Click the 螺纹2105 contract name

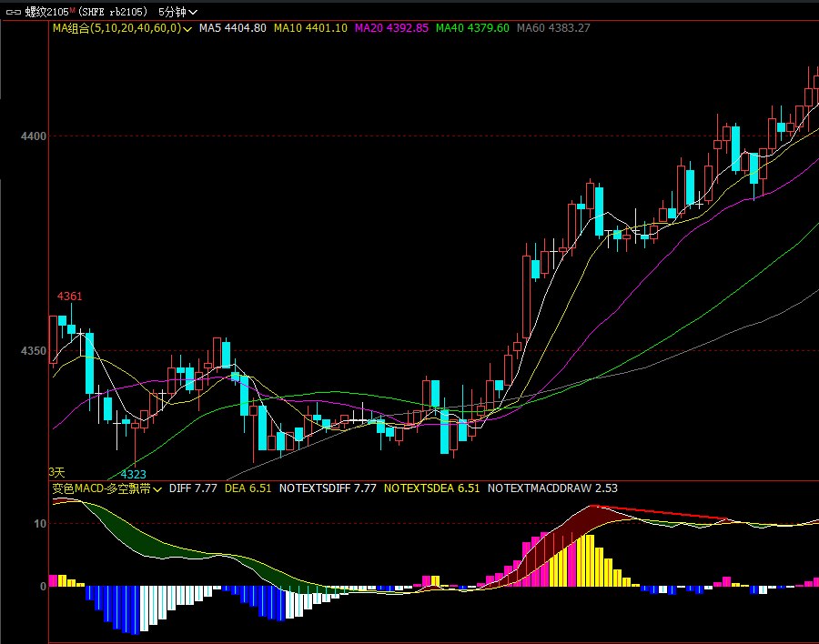pos(47,12)
